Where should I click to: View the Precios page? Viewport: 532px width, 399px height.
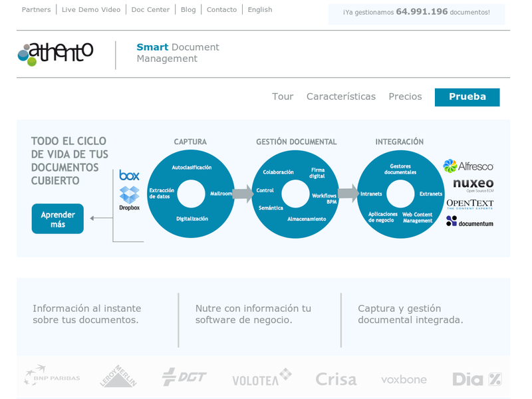click(405, 96)
